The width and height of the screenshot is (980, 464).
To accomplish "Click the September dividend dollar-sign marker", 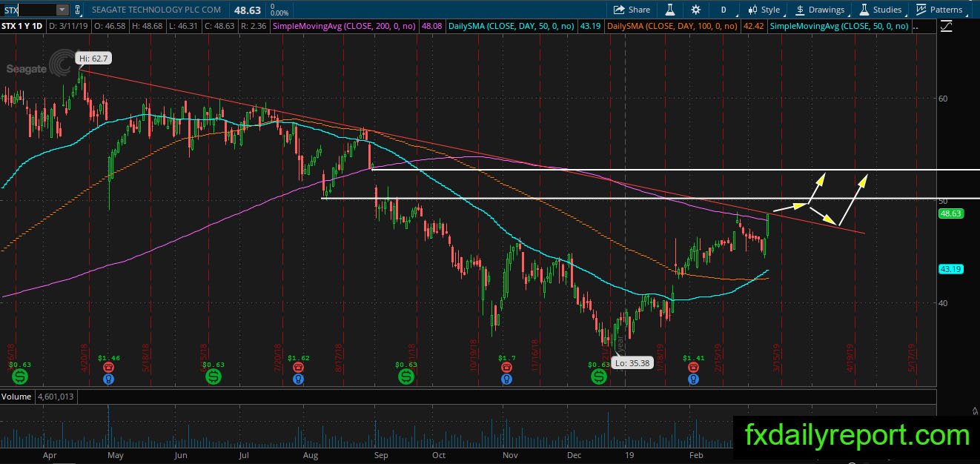I will click(406, 377).
